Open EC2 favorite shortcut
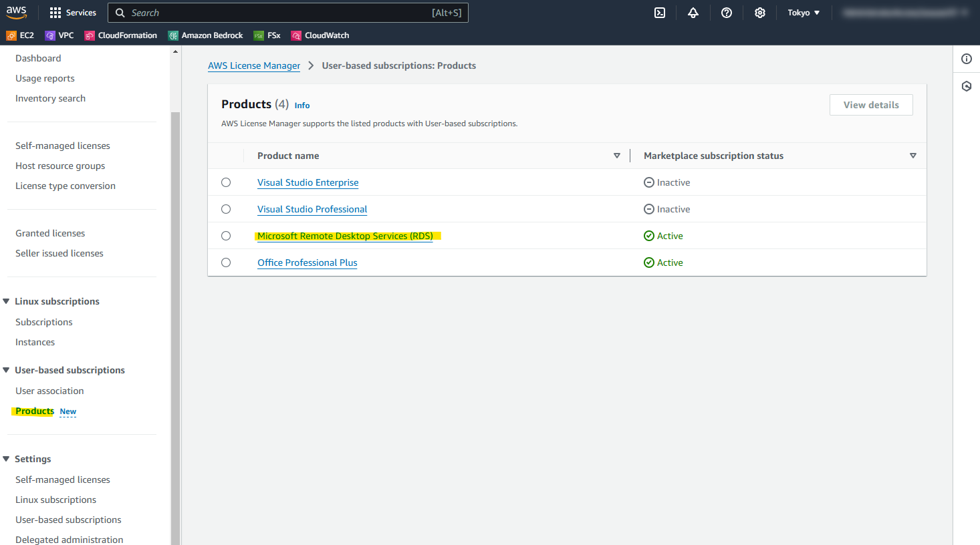Screen dimensions: 980x545 20,35
